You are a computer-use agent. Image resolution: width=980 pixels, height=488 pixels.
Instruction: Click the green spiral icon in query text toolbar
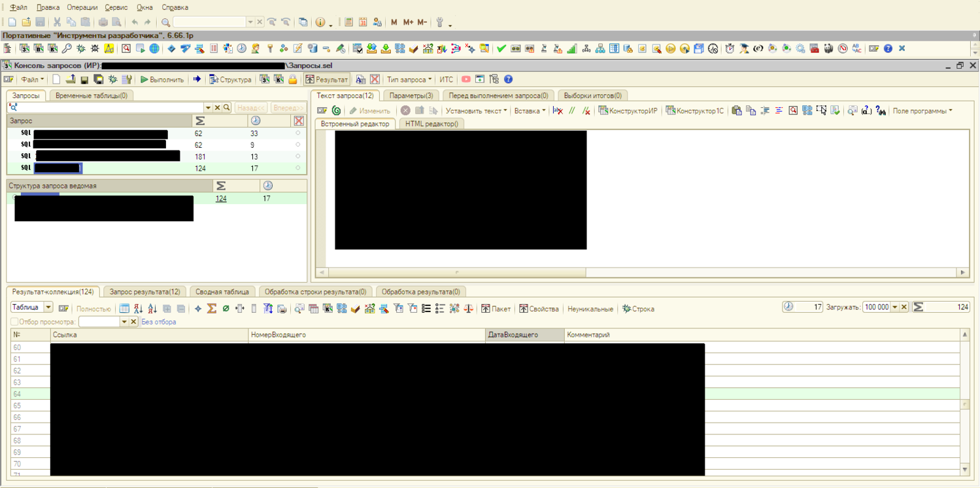tap(336, 111)
